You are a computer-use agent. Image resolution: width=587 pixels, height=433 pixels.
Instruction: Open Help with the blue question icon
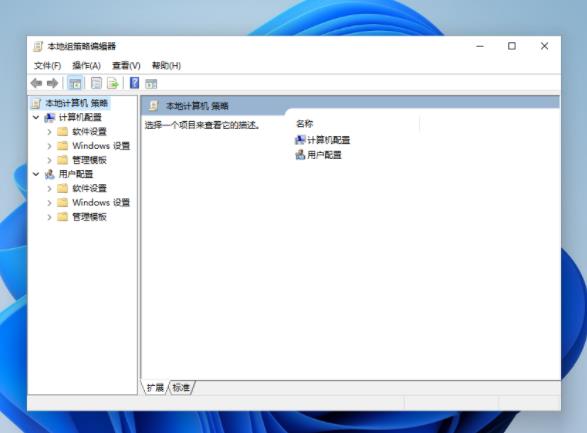coord(134,83)
